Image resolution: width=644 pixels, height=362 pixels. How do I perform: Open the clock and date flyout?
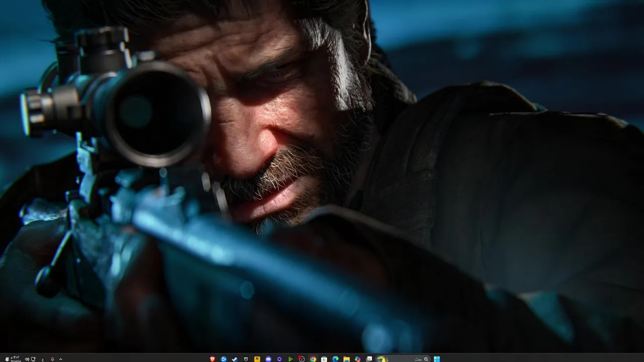point(16,359)
